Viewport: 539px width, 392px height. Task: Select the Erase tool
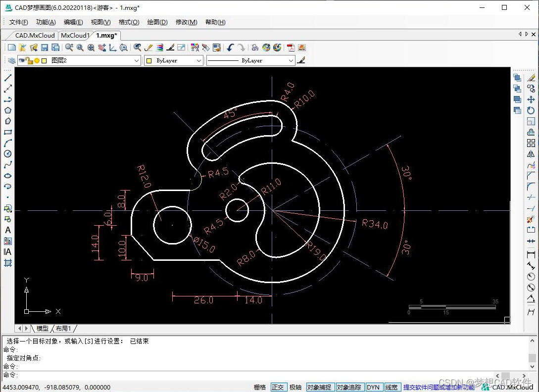[531, 78]
